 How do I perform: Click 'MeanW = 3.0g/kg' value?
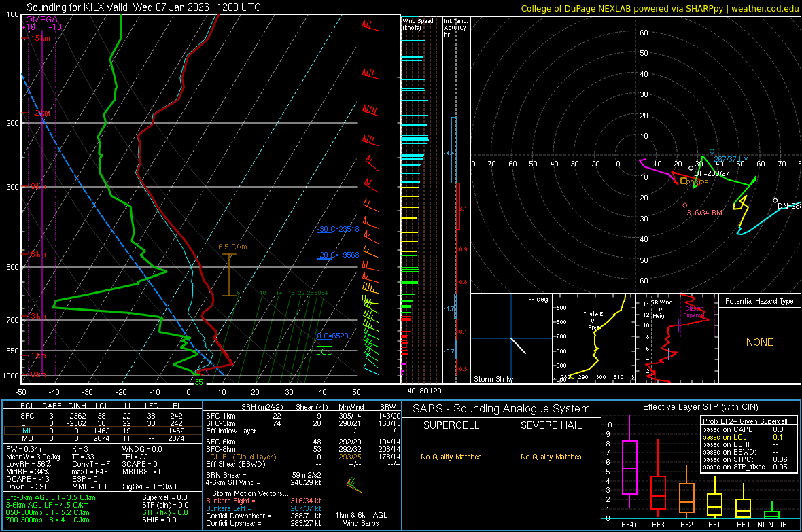tap(33, 457)
